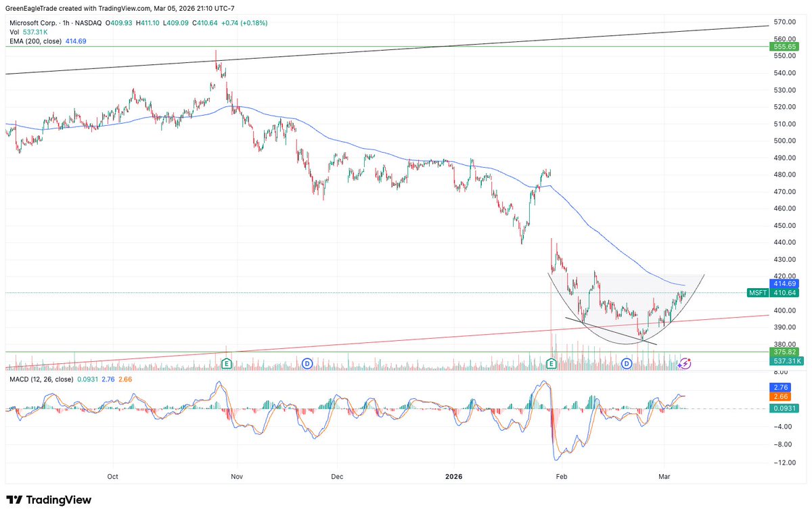Click the Nov label on time axis

237,476
